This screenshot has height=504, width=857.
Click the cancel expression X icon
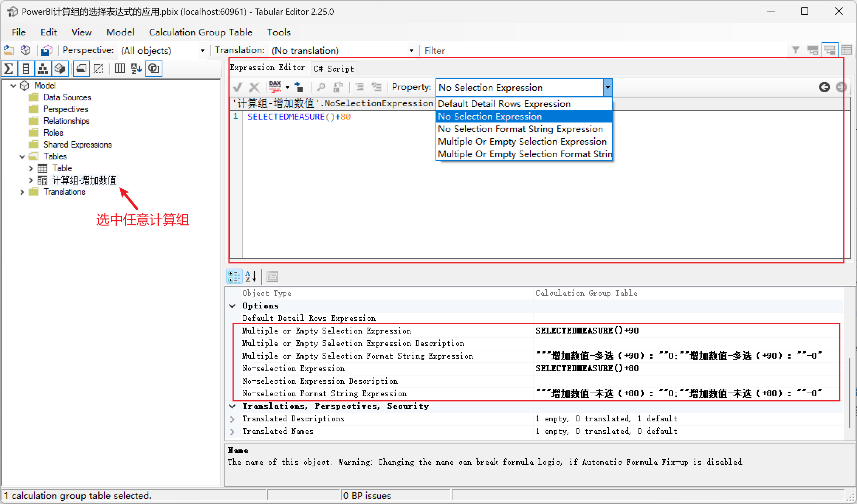[254, 87]
